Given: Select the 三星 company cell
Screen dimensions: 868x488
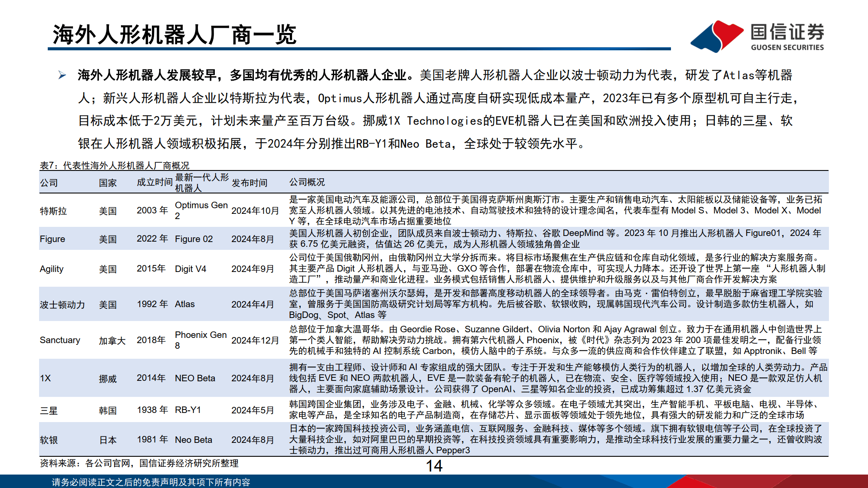Looking at the screenshot, I should [x=49, y=410].
